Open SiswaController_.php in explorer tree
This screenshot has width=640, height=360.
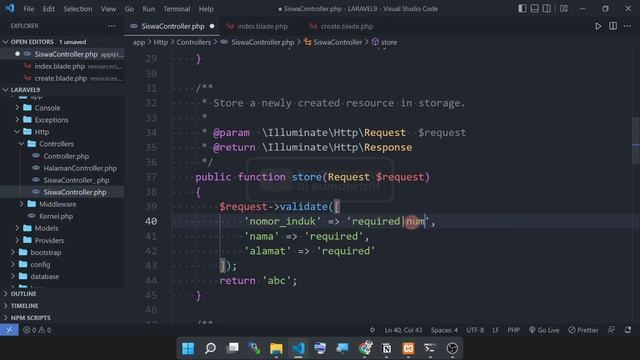click(x=62, y=180)
